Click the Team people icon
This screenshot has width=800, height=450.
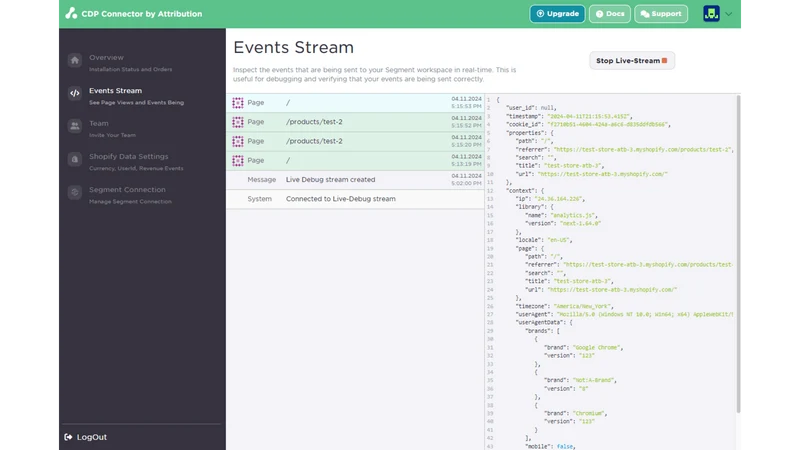[x=74, y=126]
